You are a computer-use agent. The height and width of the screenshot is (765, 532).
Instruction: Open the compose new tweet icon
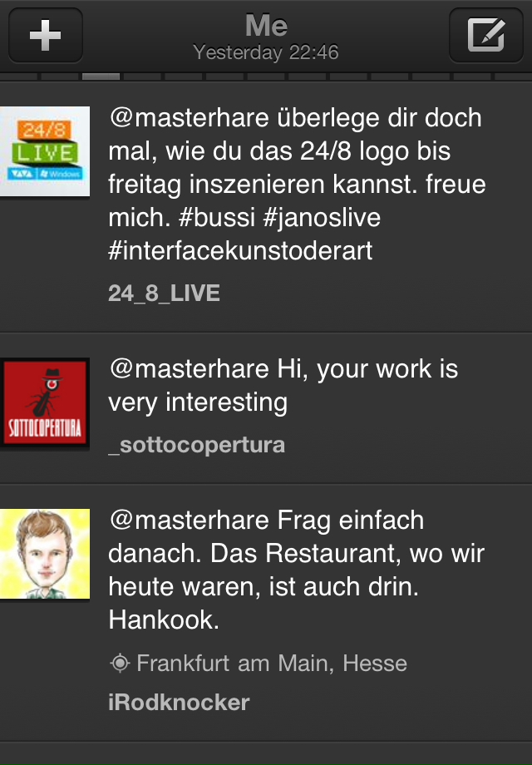pyautogui.click(x=485, y=35)
